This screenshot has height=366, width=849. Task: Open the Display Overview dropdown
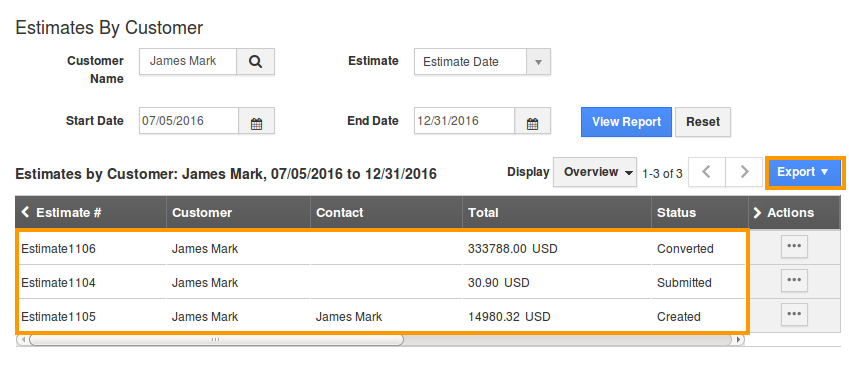pos(595,172)
